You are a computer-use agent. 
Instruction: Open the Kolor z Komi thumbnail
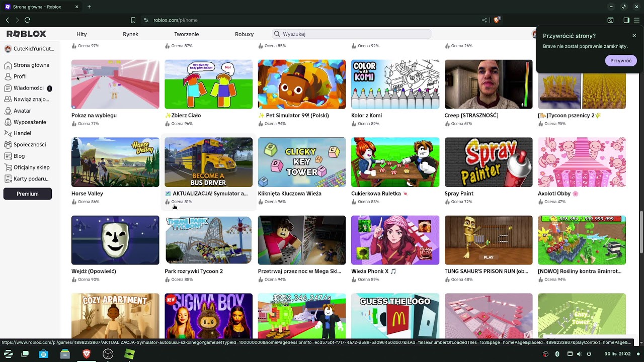pyautogui.click(x=395, y=84)
